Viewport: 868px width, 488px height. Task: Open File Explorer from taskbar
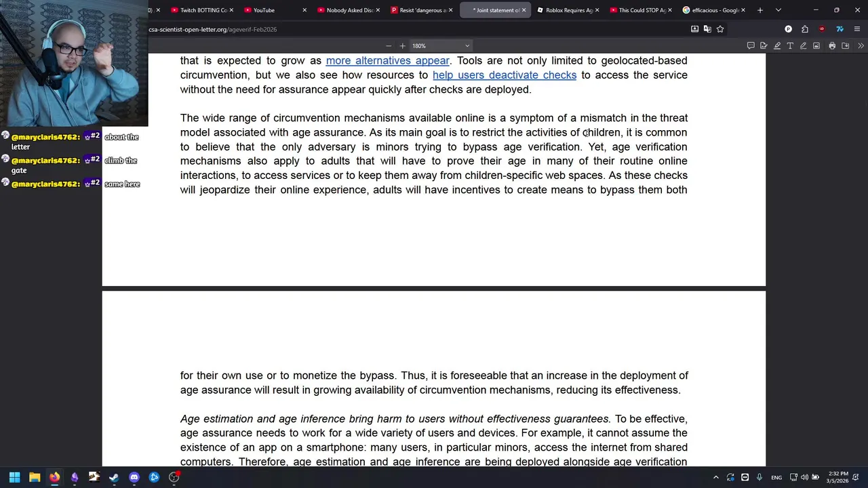click(35, 477)
